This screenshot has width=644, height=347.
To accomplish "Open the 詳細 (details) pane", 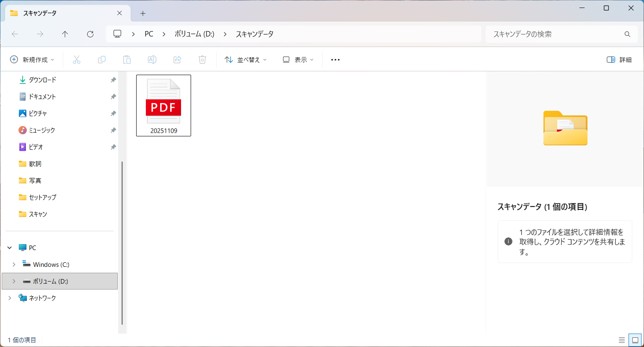I will (x=618, y=59).
